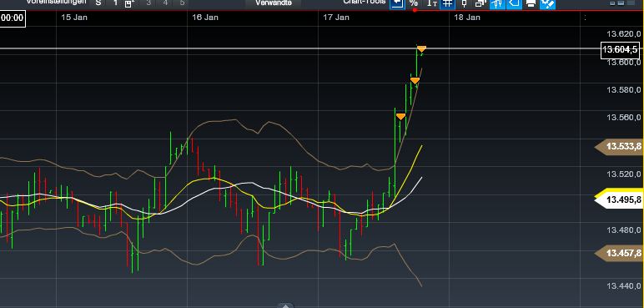
Task: Select the candlestick chart style icon
Action: point(465,3)
